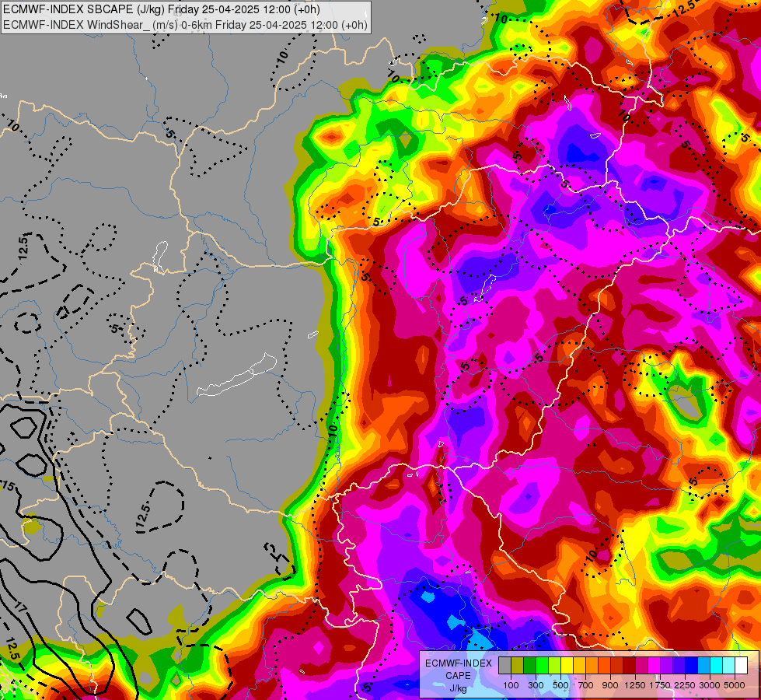Click the legend value 1750
The width and height of the screenshot is (761, 700).
pyautogui.click(x=660, y=685)
